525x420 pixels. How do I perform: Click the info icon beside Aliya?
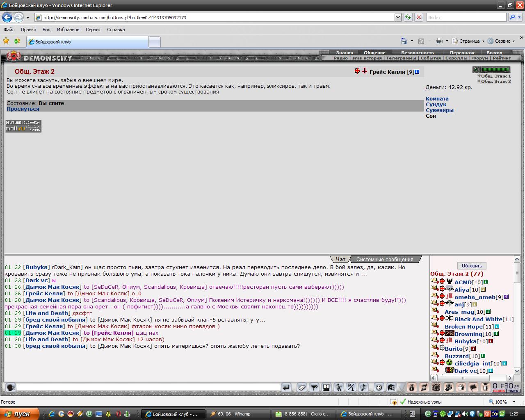483,290
